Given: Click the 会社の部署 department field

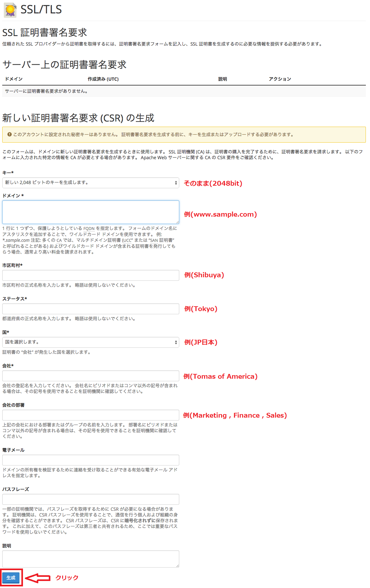Looking at the screenshot, I should pyautogui.click(x=91, y=415).
